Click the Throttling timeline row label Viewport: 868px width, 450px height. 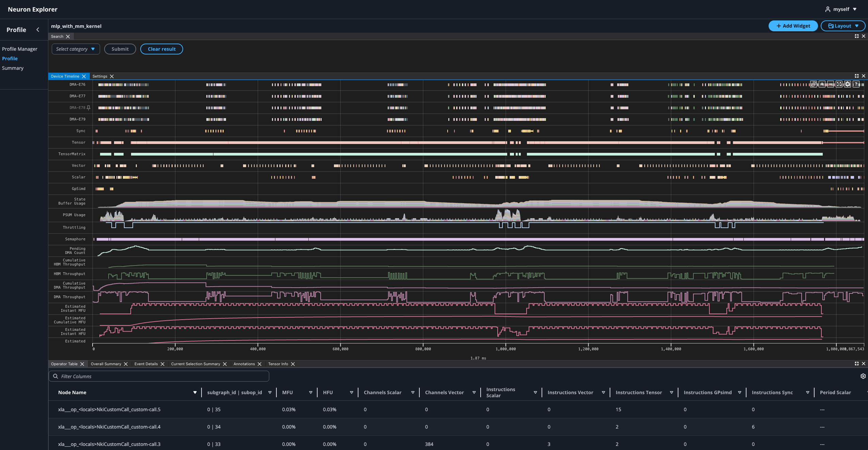click(x=74, y=228)
